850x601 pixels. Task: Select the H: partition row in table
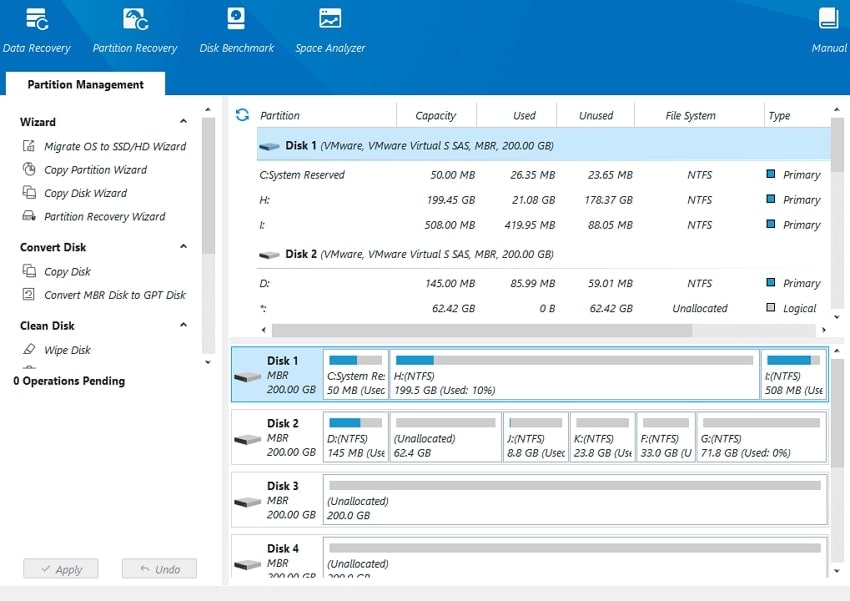click(x=543, y=199)
